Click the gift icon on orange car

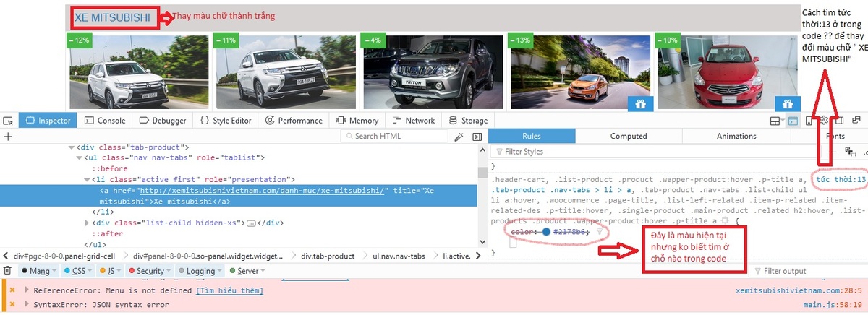pyautogui.click(x=640, y=104)
